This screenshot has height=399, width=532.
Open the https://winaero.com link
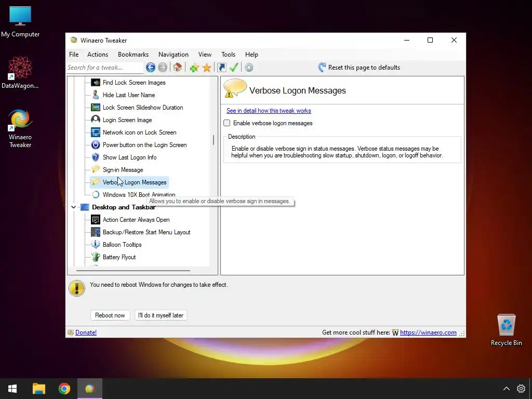coord(428,332)
